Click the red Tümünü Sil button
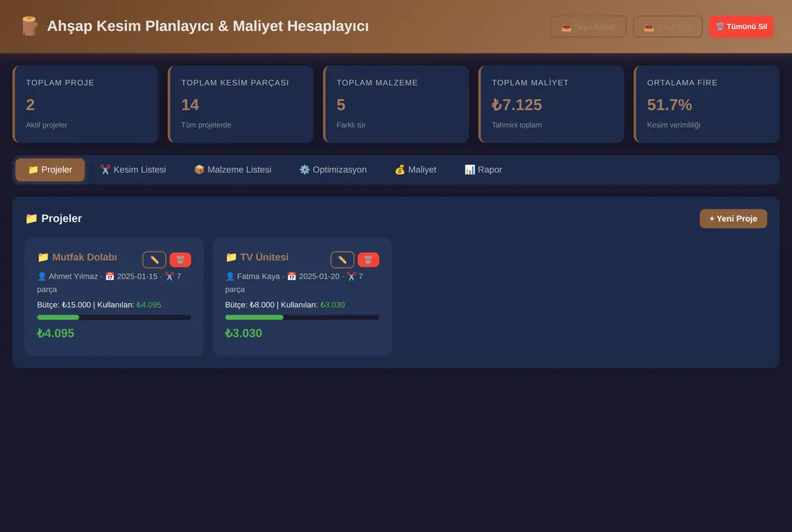The width and height of the screenshot is (792, 532). 741,27
